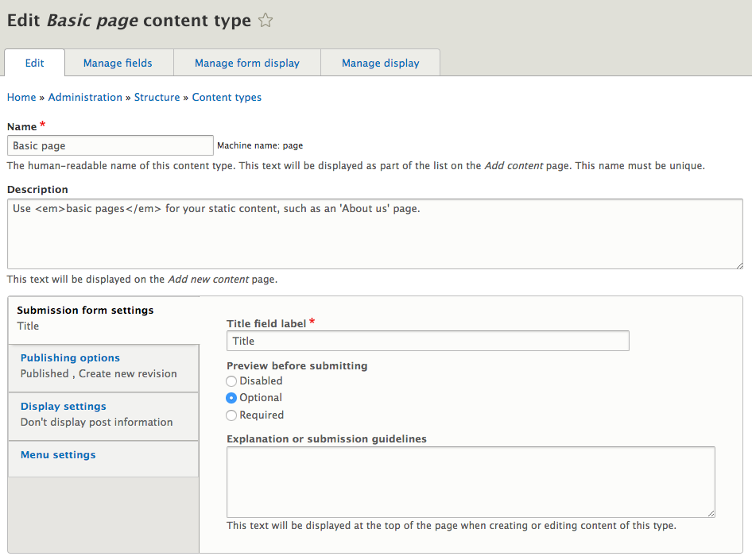This screenshot has width=752, height=560.
Task: Show the Display settings section
Action: click(x=64, y=407)
